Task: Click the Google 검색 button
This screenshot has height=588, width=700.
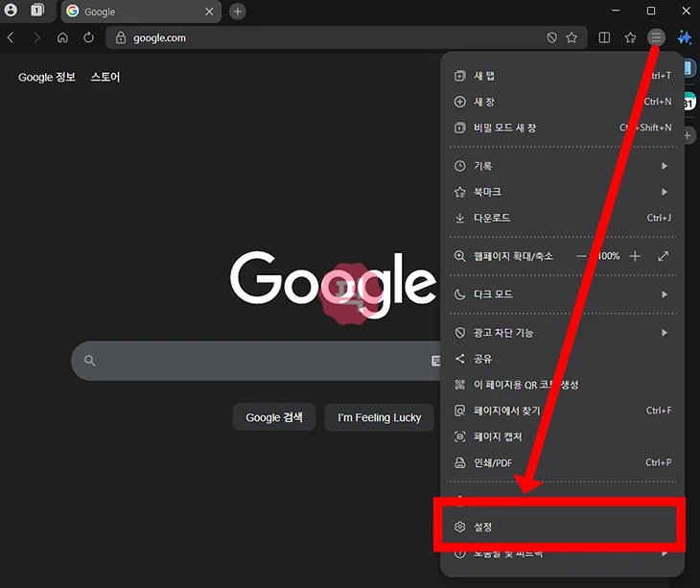Action: 274,417
